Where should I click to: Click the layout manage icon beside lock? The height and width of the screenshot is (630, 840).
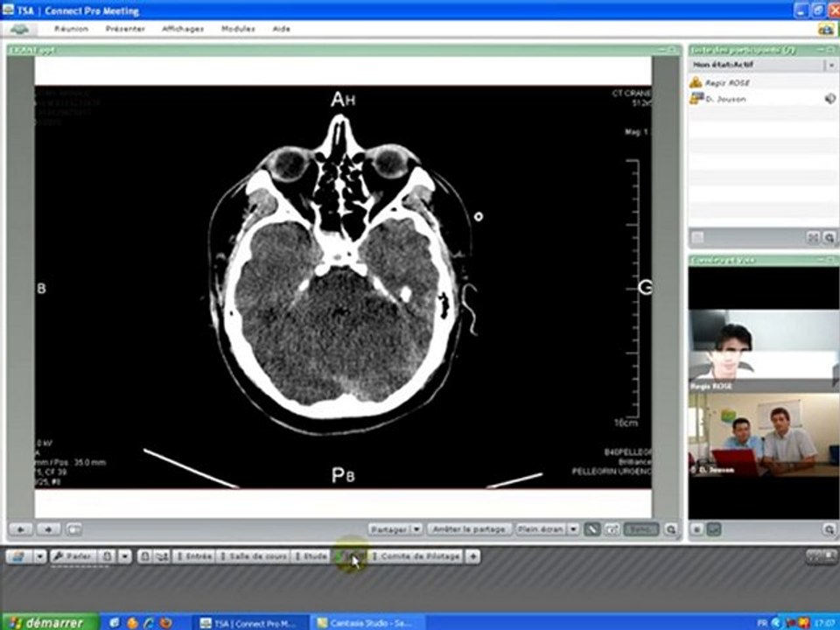pyautogui.click(x=161, y=556)
